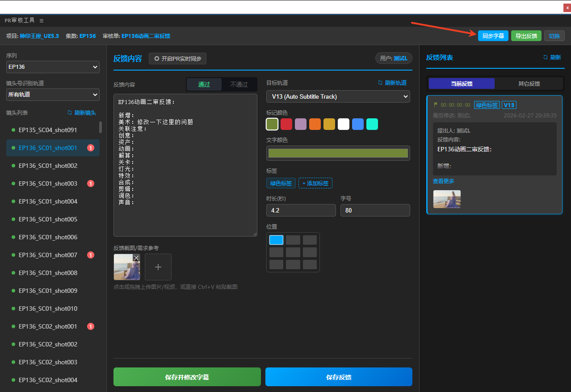Select EP136_SC01_shot007 in the shot list

(48, 255)
